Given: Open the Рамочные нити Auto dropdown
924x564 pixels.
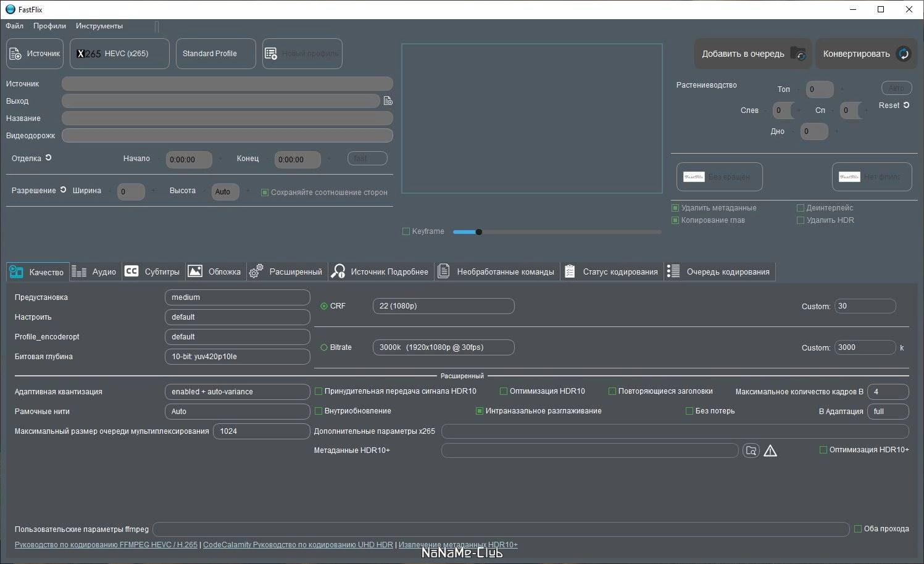Looking at the screenshot, I should [x=238, y=412].
